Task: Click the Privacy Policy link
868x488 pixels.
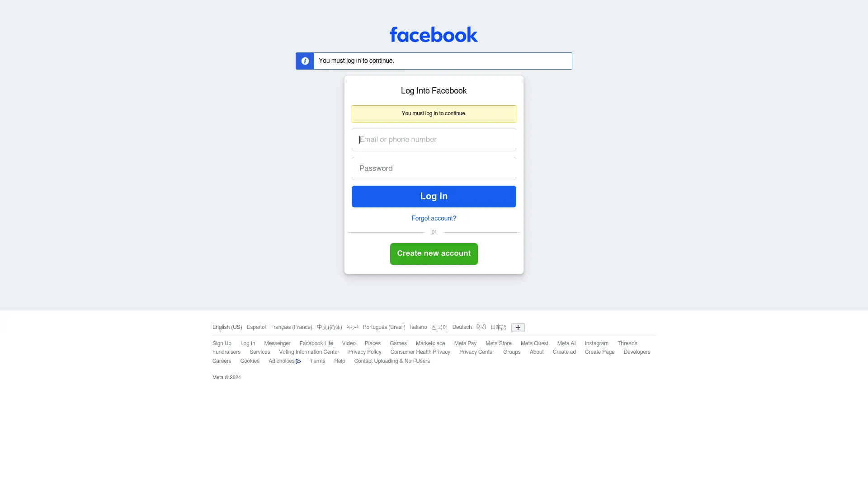Action: (x=364, y=352)
